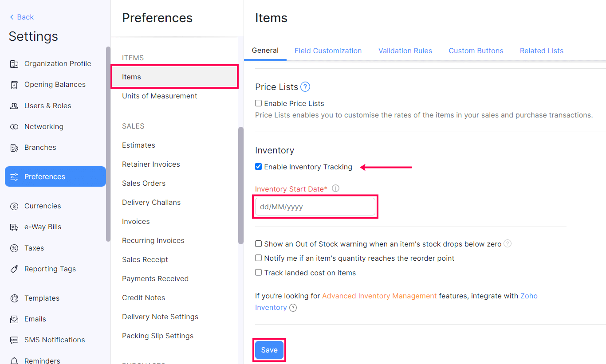
Task: Toggle the Out of Stock warning checkbox
Action: point(258,244)
